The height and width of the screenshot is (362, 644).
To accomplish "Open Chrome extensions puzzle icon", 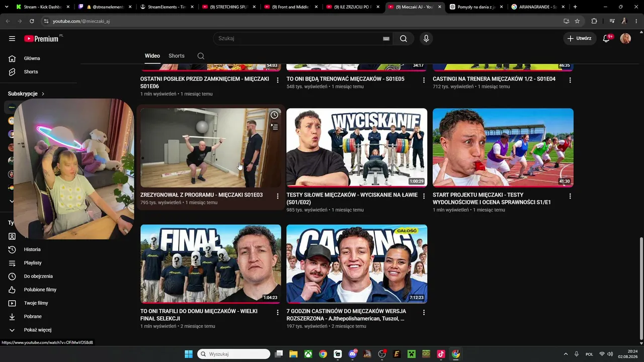I will 594,21.
